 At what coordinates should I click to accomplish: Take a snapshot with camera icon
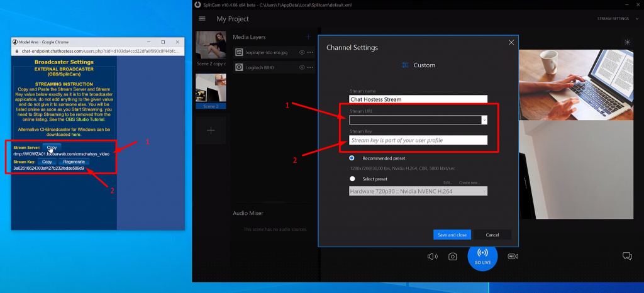(453, 257)
